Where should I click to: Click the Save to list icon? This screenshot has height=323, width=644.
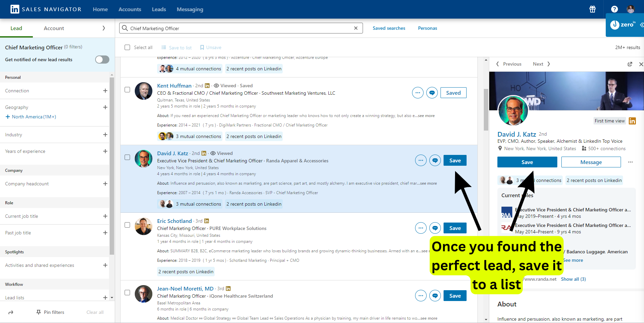click(x=164, y=47)
